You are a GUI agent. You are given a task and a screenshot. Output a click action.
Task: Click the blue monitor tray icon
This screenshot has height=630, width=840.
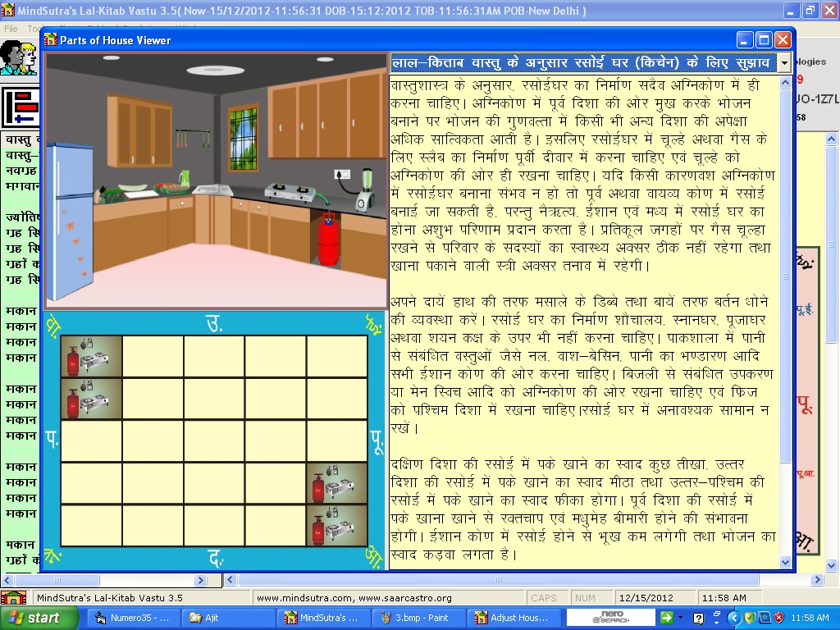click(765, 618)
